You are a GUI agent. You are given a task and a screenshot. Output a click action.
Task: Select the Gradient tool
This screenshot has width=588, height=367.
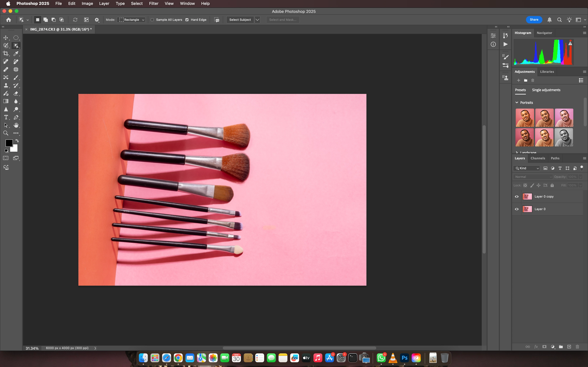pyautogui.click(x=6, y=101)
